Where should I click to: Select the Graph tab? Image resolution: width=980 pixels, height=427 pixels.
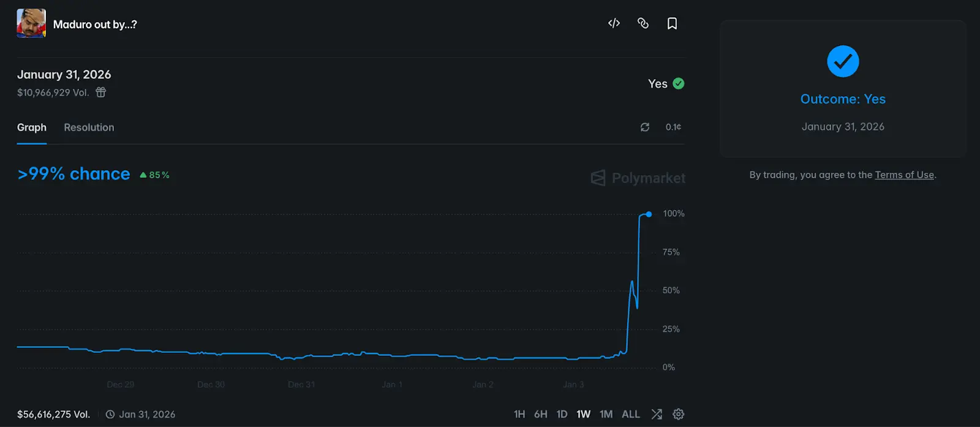[32, 127]
